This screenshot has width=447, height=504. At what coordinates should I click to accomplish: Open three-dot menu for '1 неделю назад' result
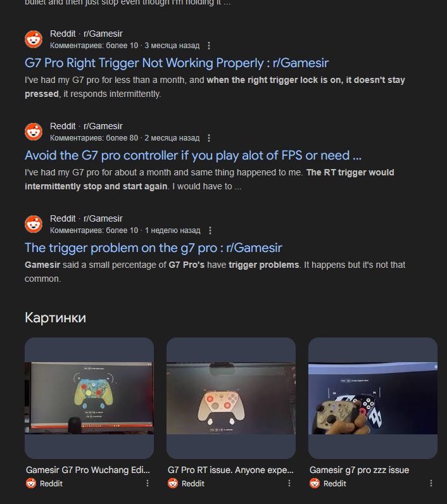pos(210,230)
